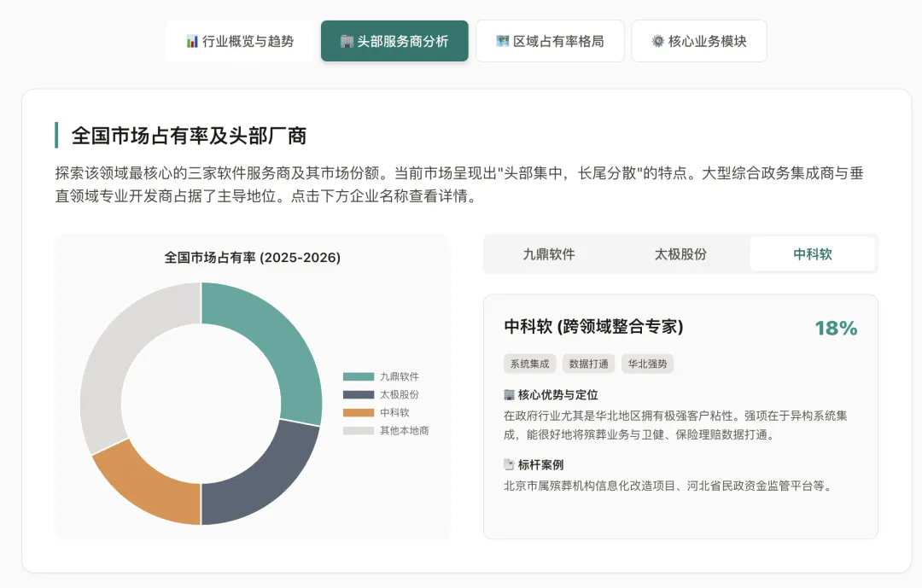922x588 pixels.
Task: Toggle 九鼎软件 legend color swatch
Action: (x=359, y=376)
